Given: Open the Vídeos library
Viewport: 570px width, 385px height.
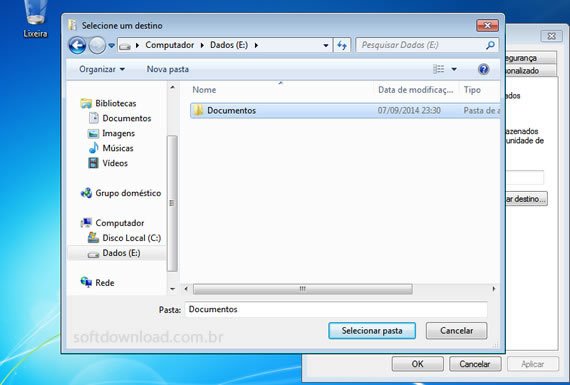Looking at the screenshot, I should [115, 163].
